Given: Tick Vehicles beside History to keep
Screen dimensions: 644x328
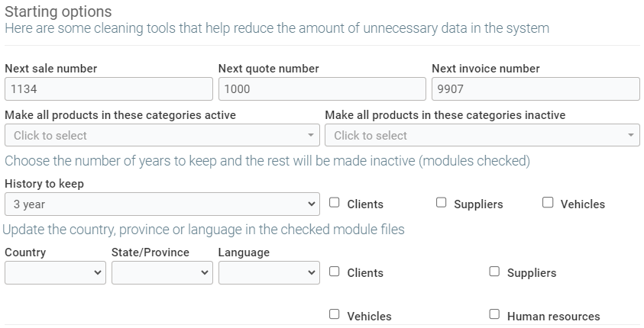Looking at the screenshot, I should pos(548,203).
